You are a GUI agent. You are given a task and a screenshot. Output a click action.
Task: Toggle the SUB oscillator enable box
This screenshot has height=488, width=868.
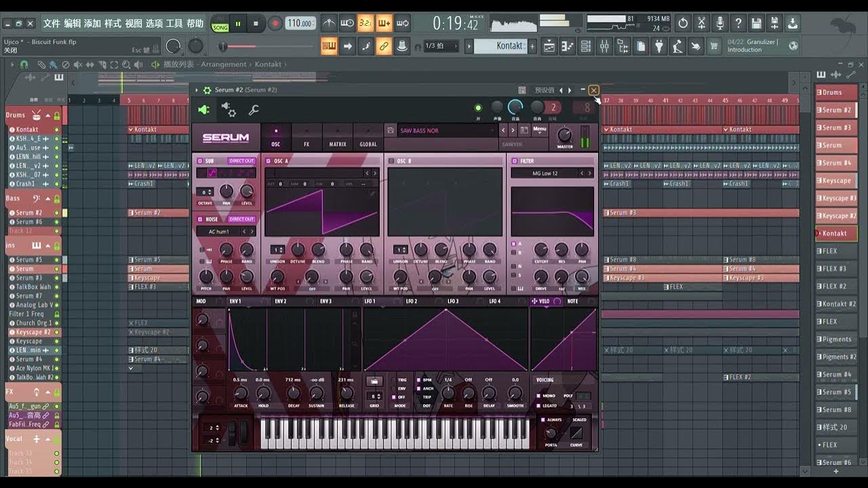[200, 161]
